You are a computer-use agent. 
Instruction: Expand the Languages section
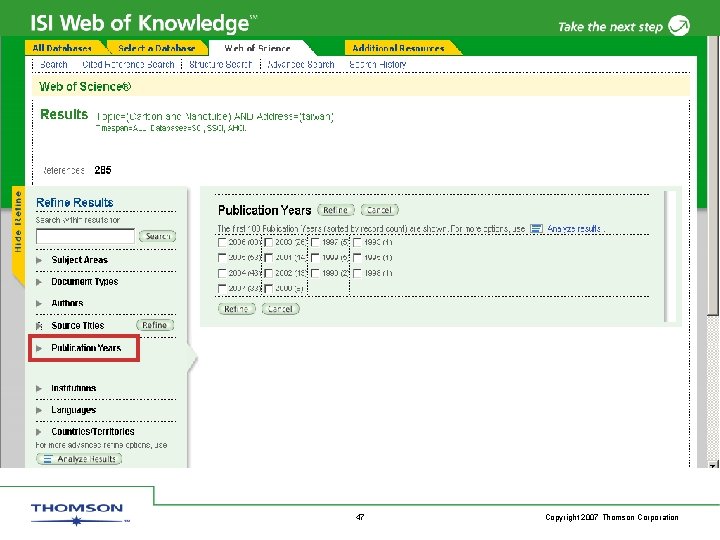pyautogui.click(x=39, y=410)
